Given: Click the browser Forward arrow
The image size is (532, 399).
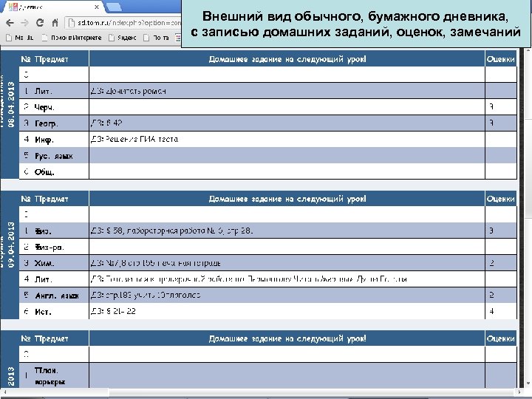Looking at the screenshot, I should (x=24, y=23).
